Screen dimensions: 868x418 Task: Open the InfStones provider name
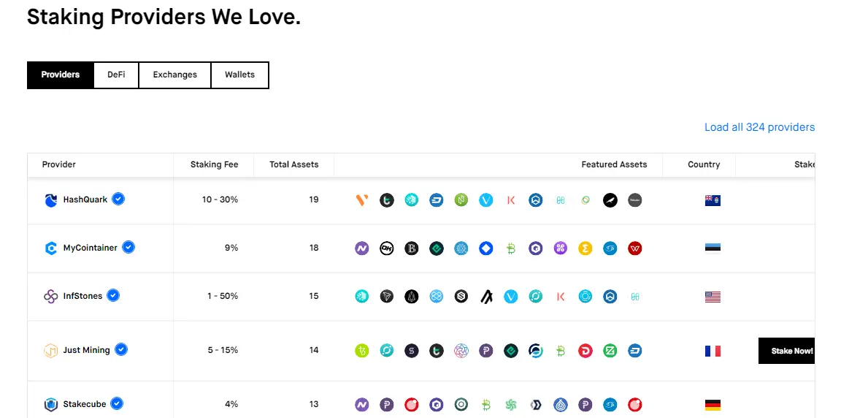click(82, 296)
